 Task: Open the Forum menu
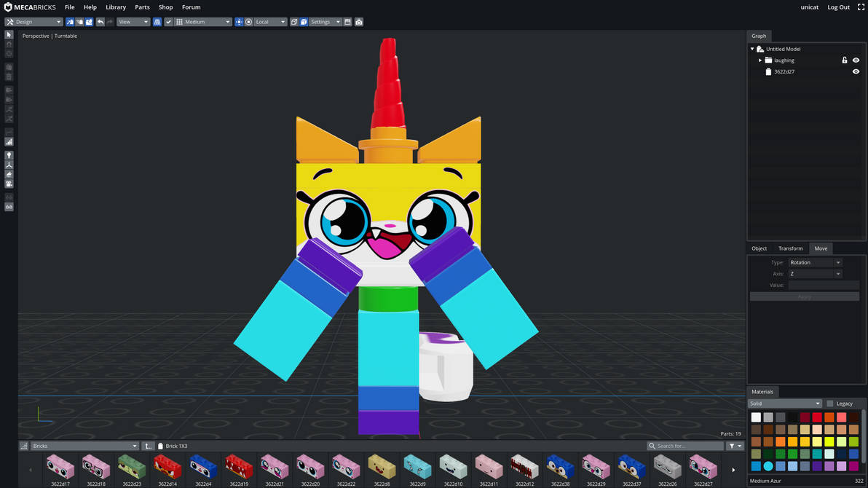pos(191,7)
